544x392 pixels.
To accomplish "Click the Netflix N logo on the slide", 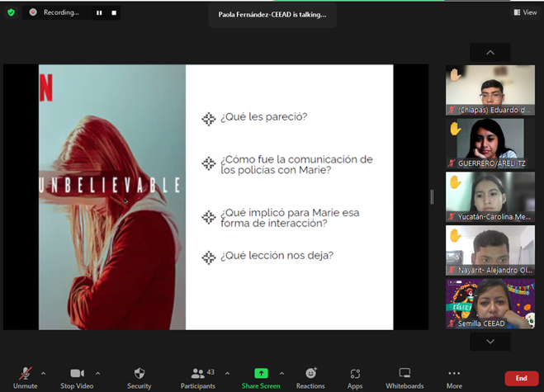I will pos(45,87).
